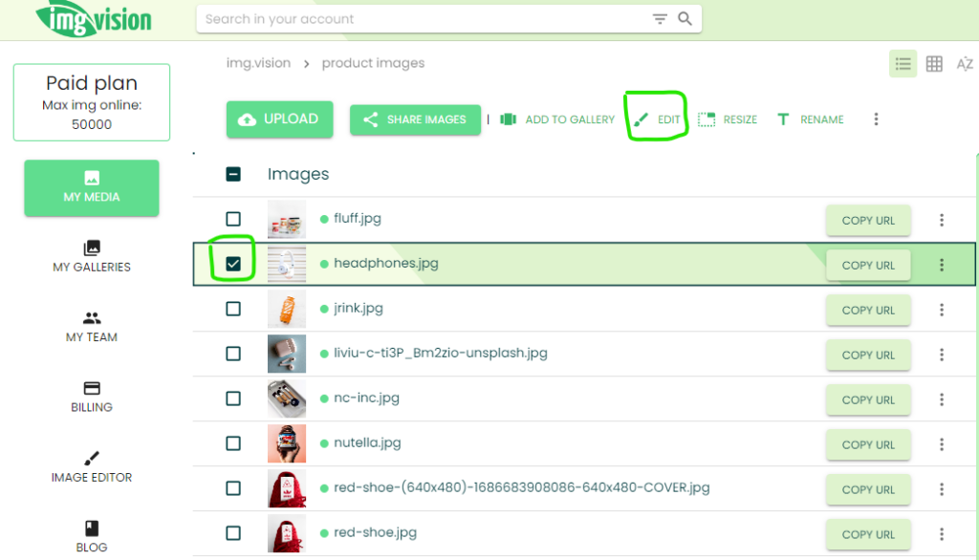The width and height of the screenshot is (979, 560).
Task: Open My Media section
Action: coord(92,188)
